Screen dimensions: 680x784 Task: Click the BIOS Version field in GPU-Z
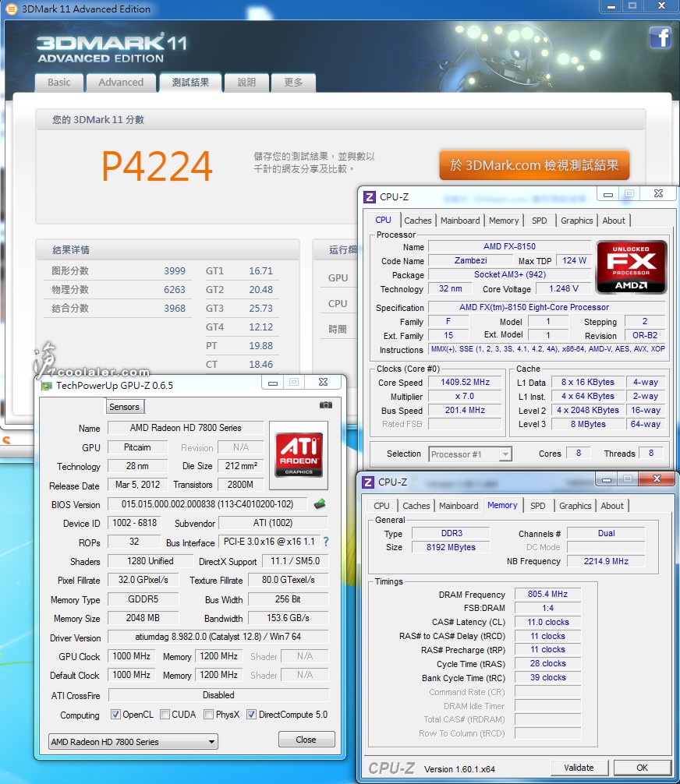(207, 504)
